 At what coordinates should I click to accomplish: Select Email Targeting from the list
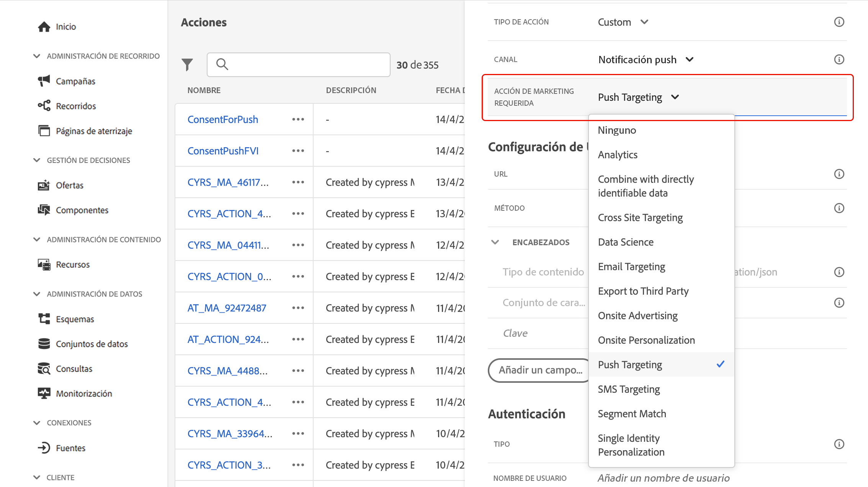click(x=631, y=267)
